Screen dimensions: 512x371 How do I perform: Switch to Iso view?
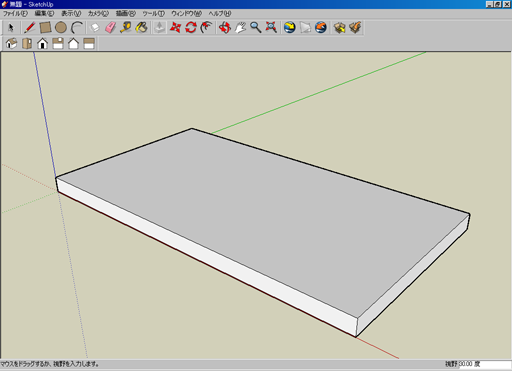tap(11, 44)
